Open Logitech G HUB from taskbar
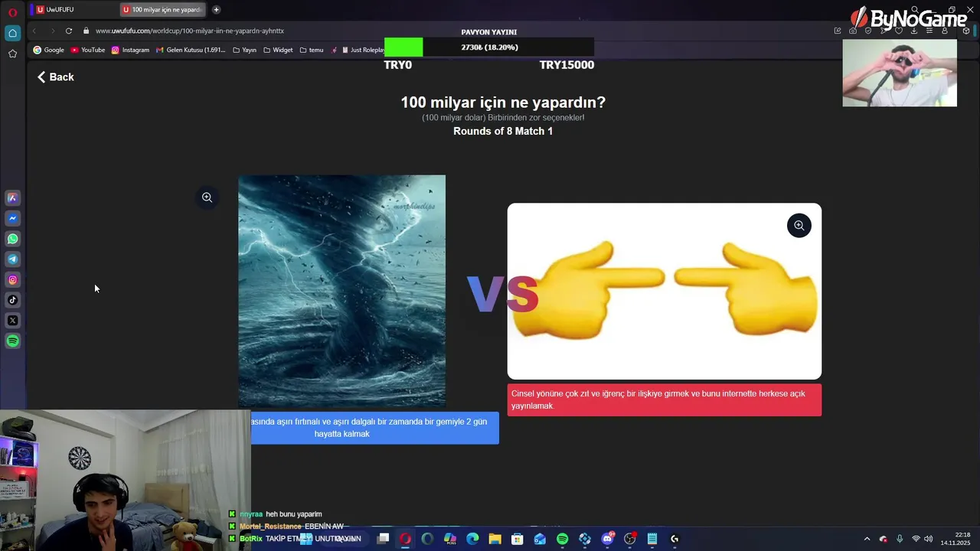This screenshot has width=980, height=551. click(x=675, y=539)
